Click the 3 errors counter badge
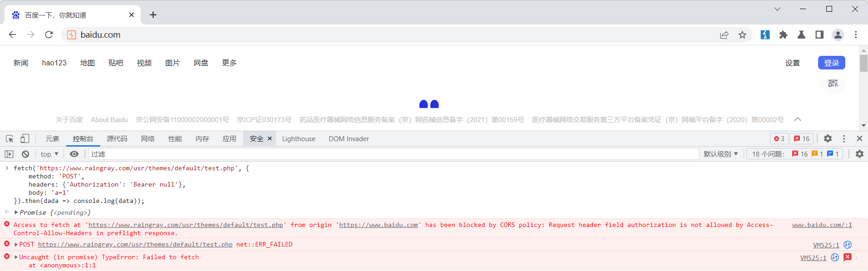 coord(779,139)
